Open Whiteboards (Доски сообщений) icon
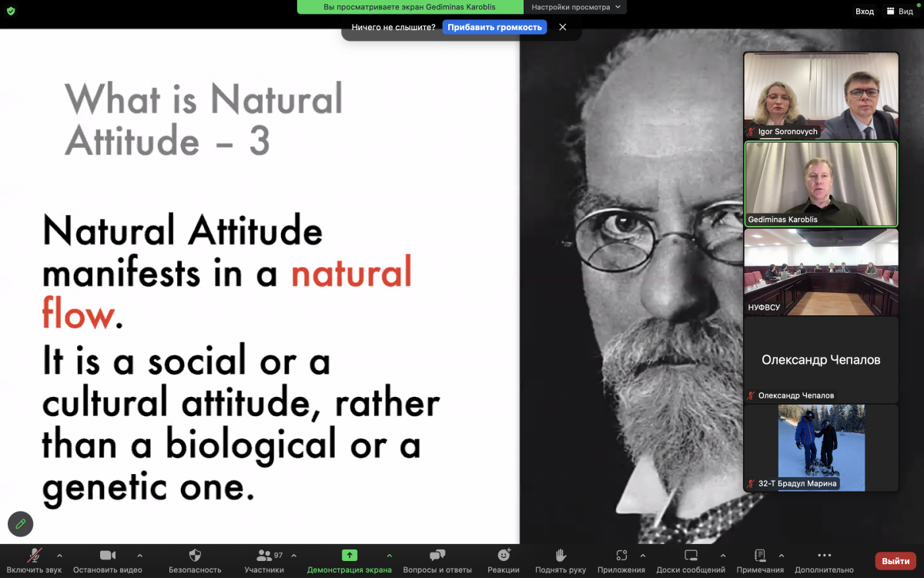 pyautogui.click(x=691, y=556)
